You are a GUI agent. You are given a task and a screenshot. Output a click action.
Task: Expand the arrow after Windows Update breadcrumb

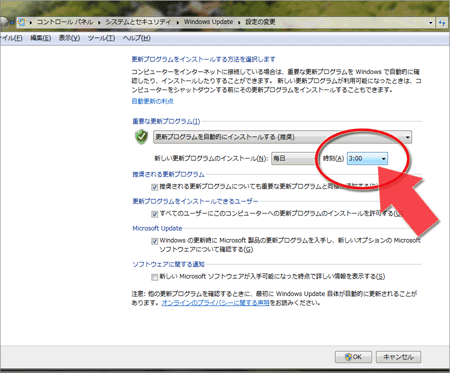pyautogui.click(x=239, y=22)
